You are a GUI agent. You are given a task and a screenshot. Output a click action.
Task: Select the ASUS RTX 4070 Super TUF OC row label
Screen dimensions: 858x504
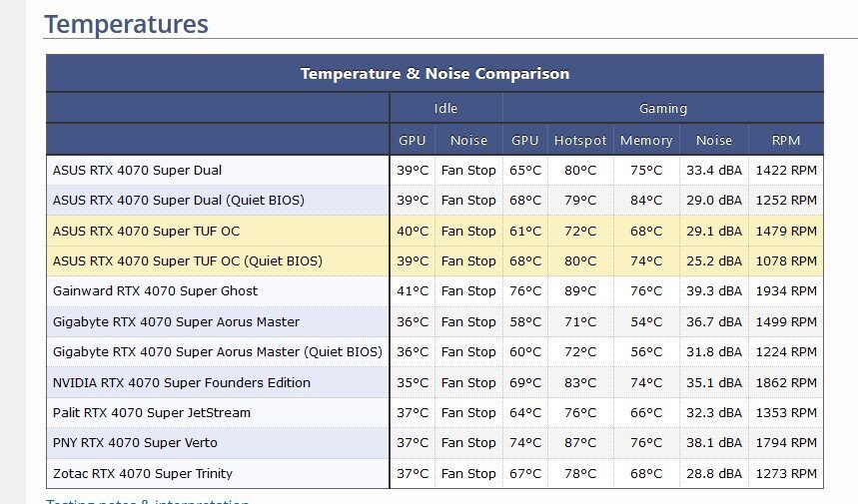[x=146, y=232]
